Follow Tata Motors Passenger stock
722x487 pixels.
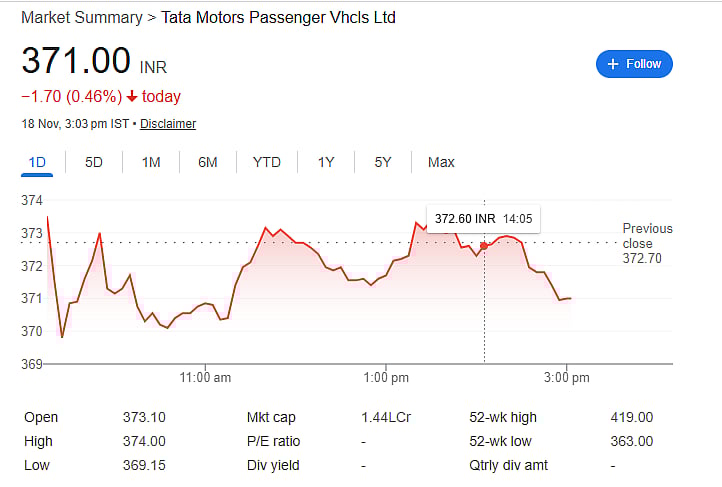[634, 64]
